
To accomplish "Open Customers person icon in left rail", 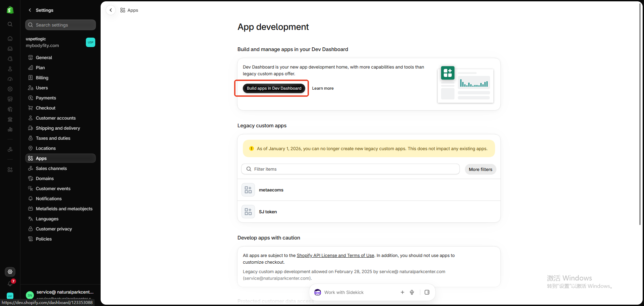I will [10, 69].
